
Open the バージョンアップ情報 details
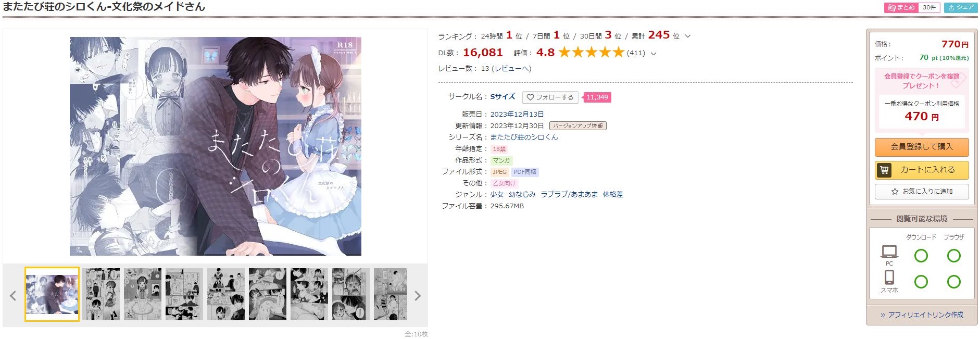click(x=578, y=126)
